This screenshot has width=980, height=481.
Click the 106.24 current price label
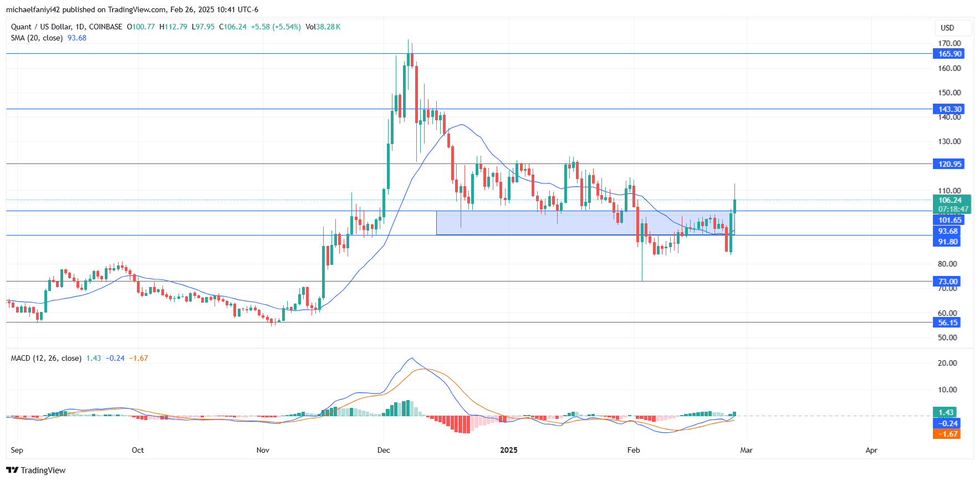click(952, 200)
